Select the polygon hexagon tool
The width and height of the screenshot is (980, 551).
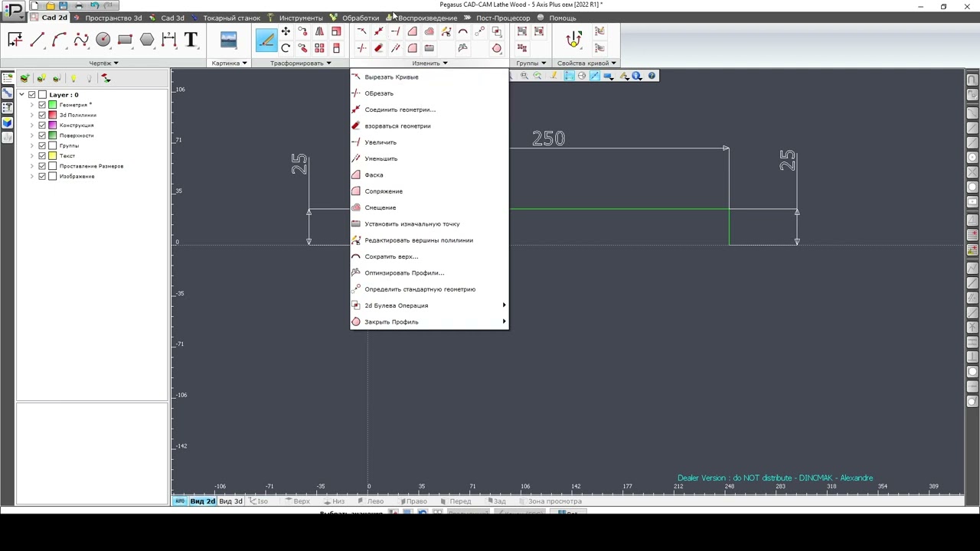click(x=147, y=40)
